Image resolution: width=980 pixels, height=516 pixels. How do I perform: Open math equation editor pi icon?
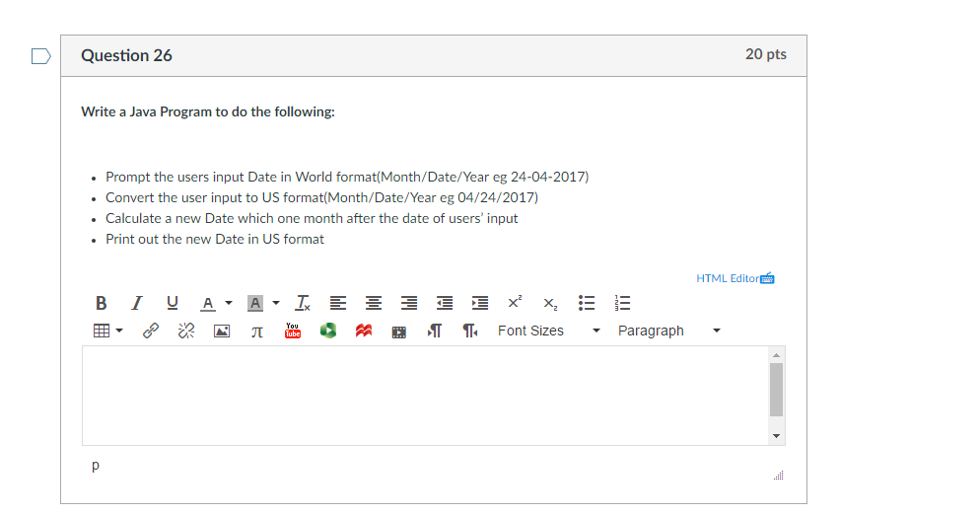coord(257,332)
